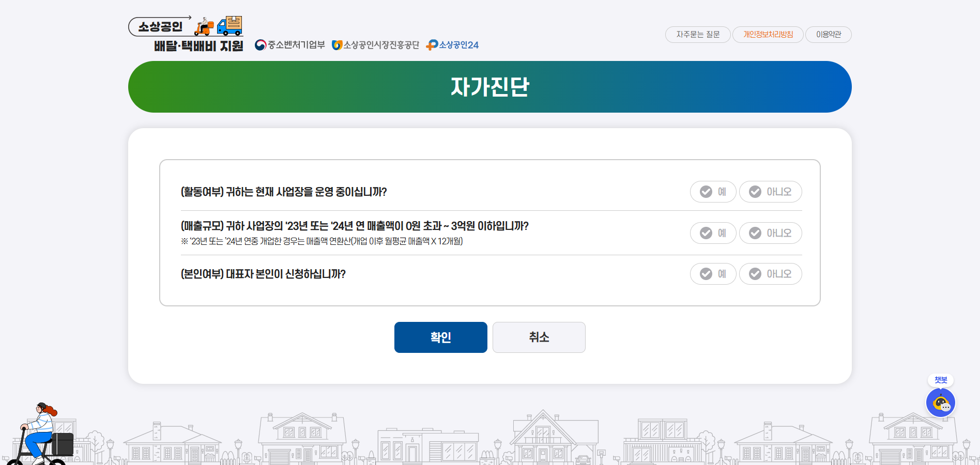Click the 챗봇 speech bubble label

tap(941, 380)
